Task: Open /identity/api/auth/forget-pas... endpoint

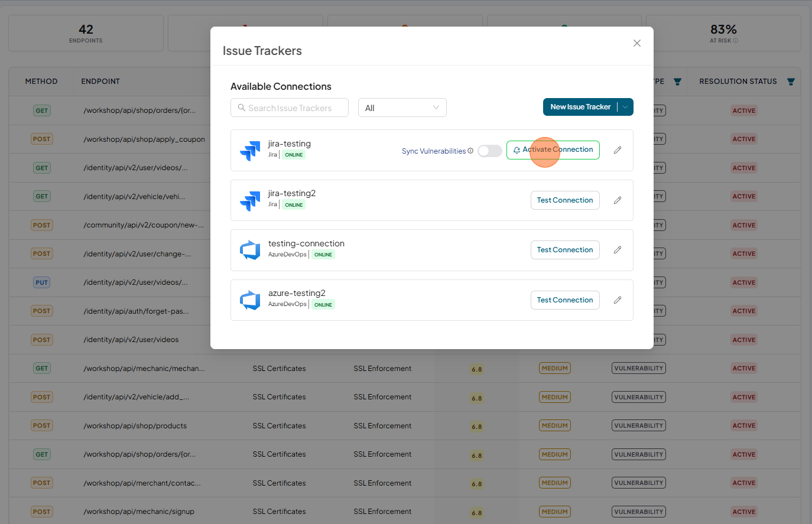Action: [136, 311]
